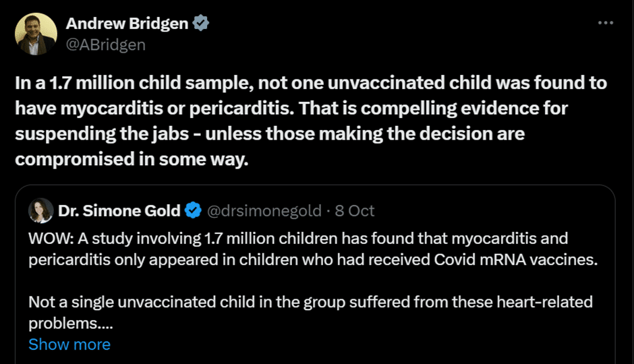The image size is (634, 364).
Task: Open the 8 Oct timestamp
Action: [355, 211]
